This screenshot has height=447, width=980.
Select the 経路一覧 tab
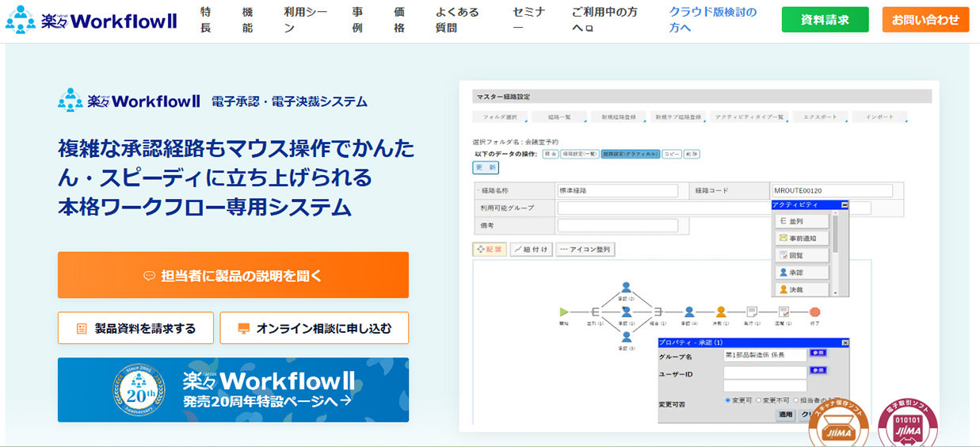coord(559,117)
